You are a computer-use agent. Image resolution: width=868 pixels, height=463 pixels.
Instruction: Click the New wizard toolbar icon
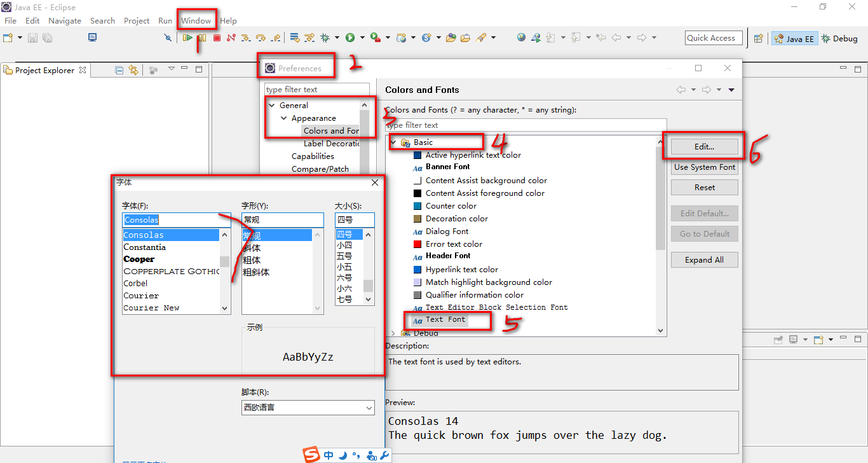(x=8, y=38)
